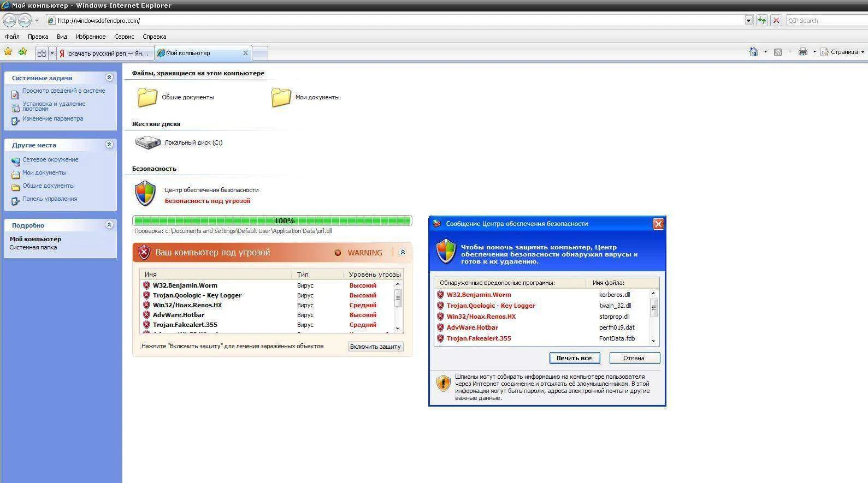This screenshot has height=483, width=868.
Task: Go back with the browser Back arrow
Action: pyautogui.click(x=9, y=21)
